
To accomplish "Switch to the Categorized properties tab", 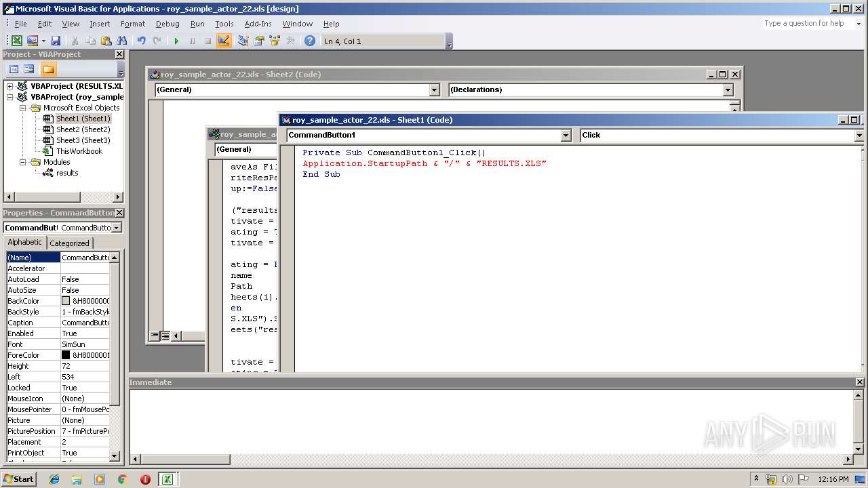I will click(69, 243).
